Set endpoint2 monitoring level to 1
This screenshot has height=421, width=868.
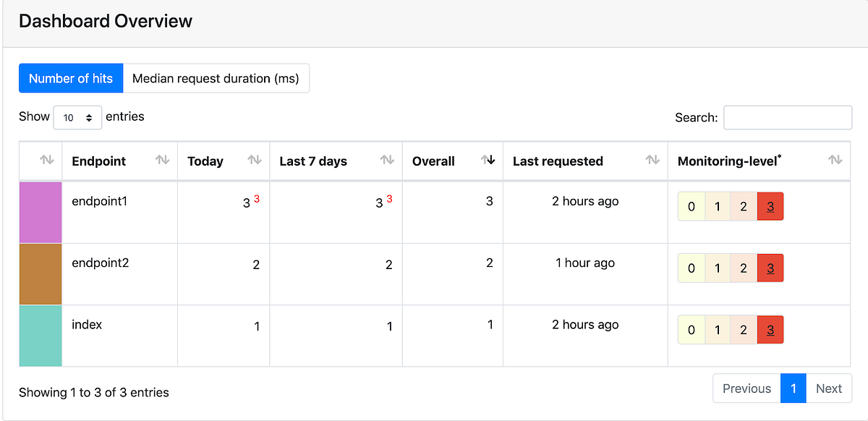(718, 268)
